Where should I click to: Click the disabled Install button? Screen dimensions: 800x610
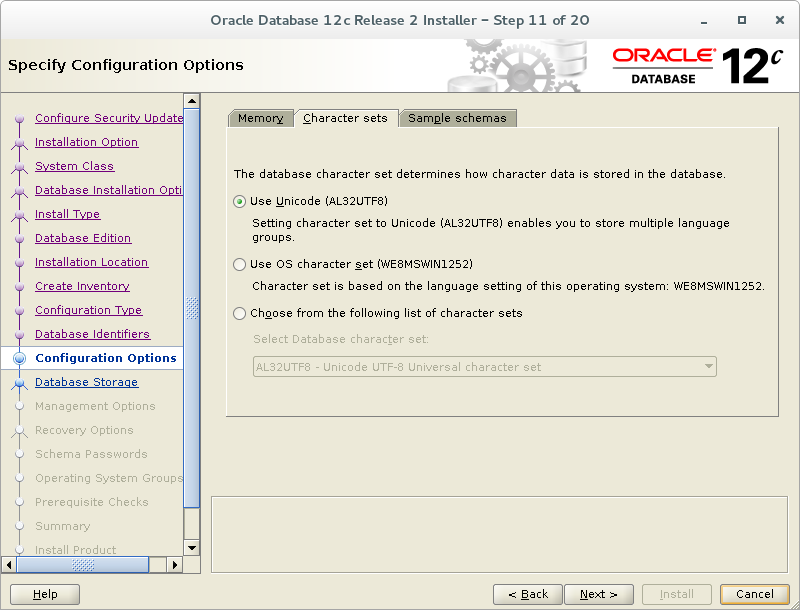tap(677, 594)
